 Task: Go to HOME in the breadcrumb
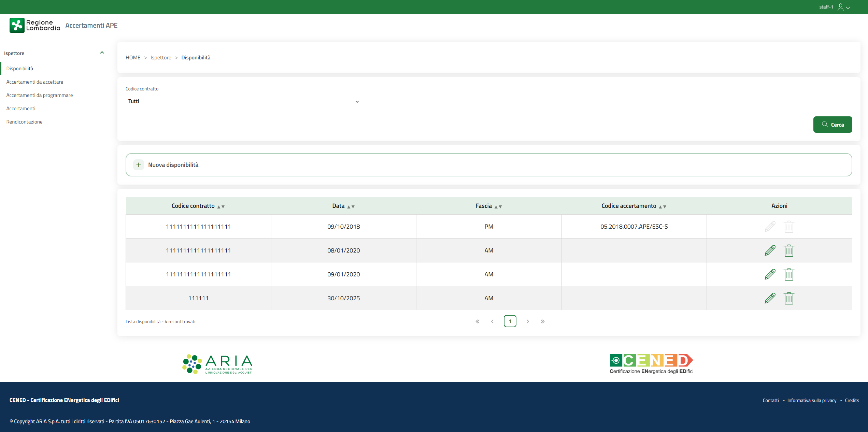(x=133, y=58)
